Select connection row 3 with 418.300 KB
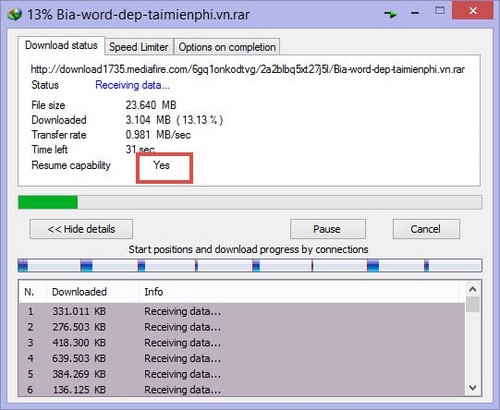 tap(241, 343)
